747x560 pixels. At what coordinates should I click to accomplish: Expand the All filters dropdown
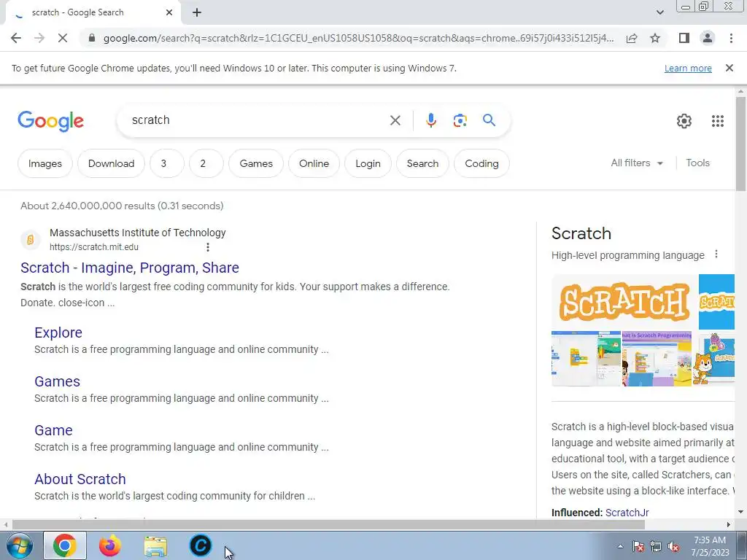coord(637,163)
